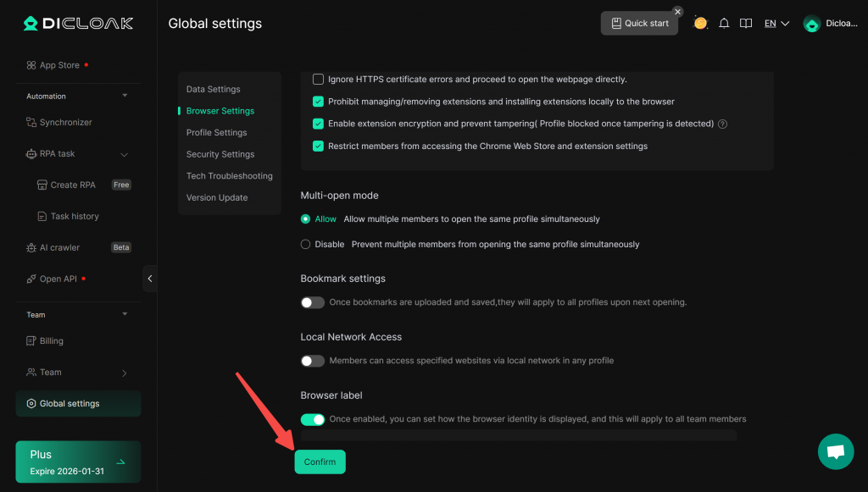Viewport: 868px width, 492px height.
Task: Enable the Local Network Access switch
Action: click(313, 361)
